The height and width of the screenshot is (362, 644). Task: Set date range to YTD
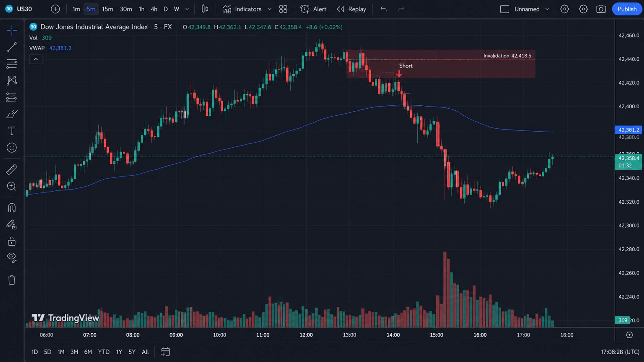(x=103, y=352)
